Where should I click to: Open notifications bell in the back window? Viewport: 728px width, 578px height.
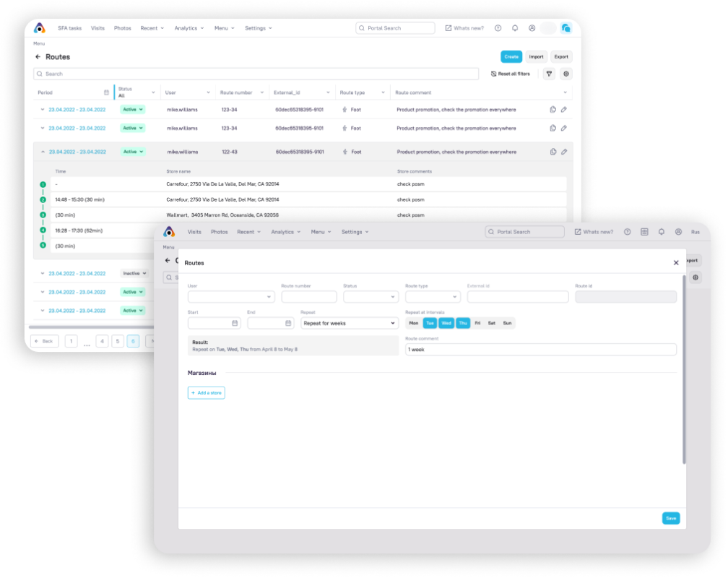point(515,28)
